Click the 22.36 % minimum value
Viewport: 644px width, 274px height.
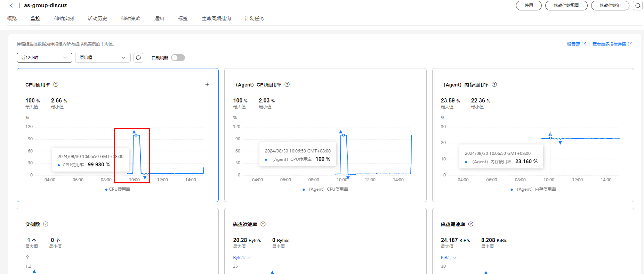(x=481, y=101)
